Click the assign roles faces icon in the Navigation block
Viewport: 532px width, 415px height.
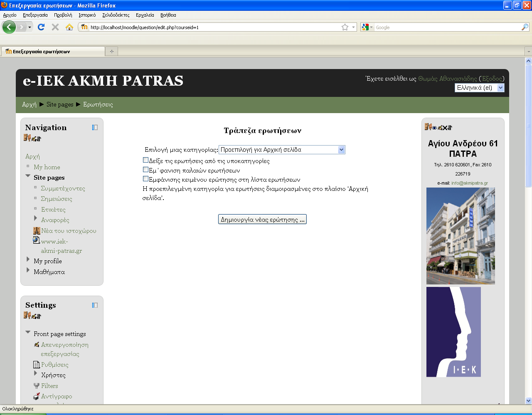click(27, 138)
